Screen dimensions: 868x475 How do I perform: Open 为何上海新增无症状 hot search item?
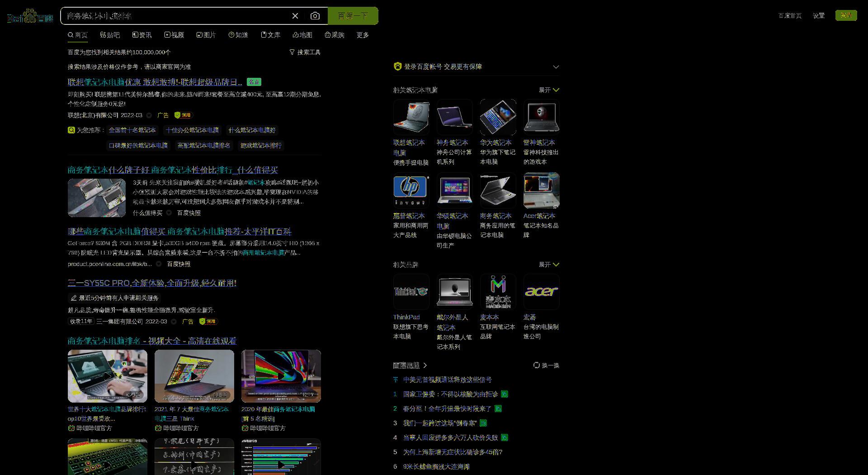point(453,452)
